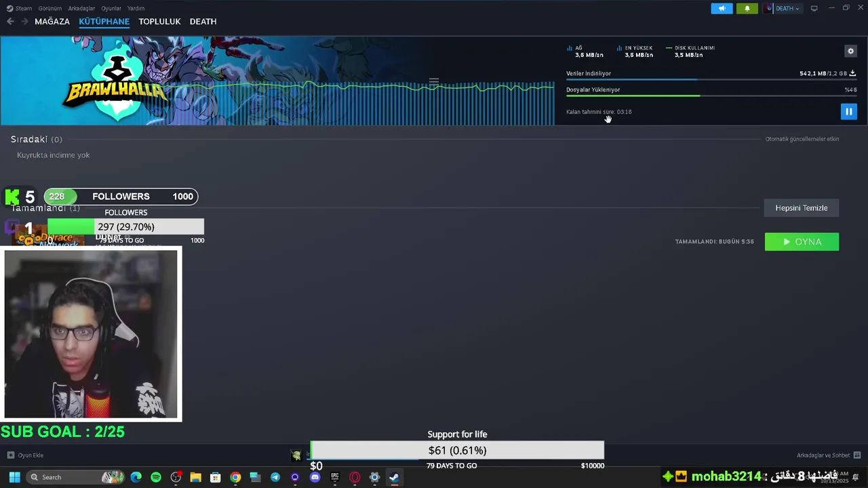Click the TAMAMLANDI: BUGÜN 5:36 label

click(x=714, y=242)
